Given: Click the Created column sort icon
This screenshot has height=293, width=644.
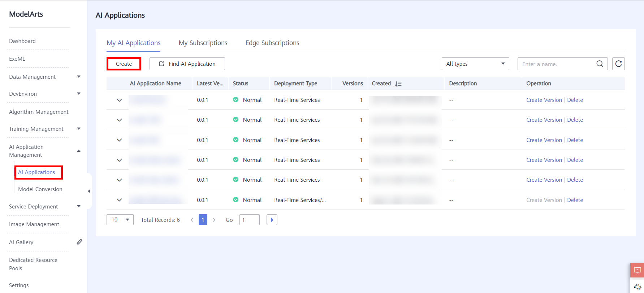Looking at the screenshot, I should tap(398, 84).
